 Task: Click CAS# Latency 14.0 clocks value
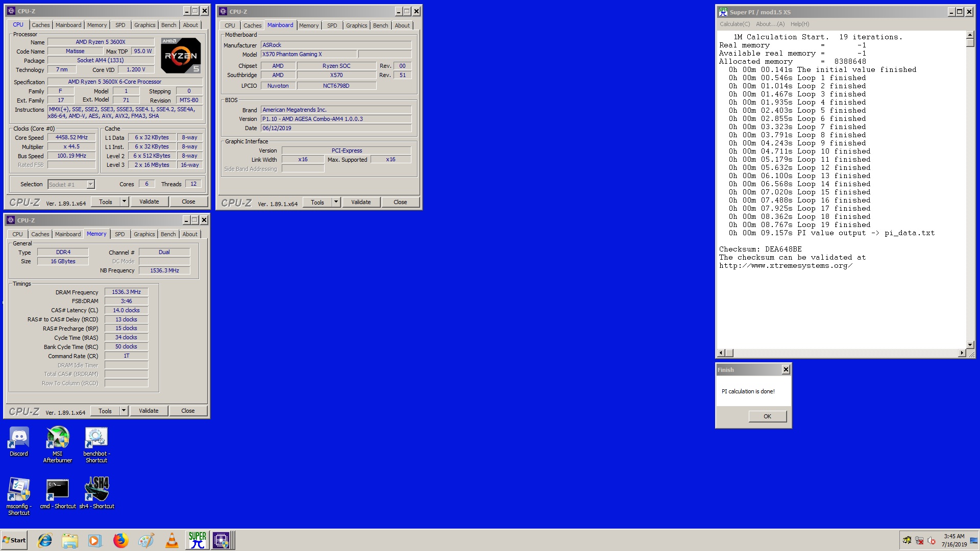[127, 310]
